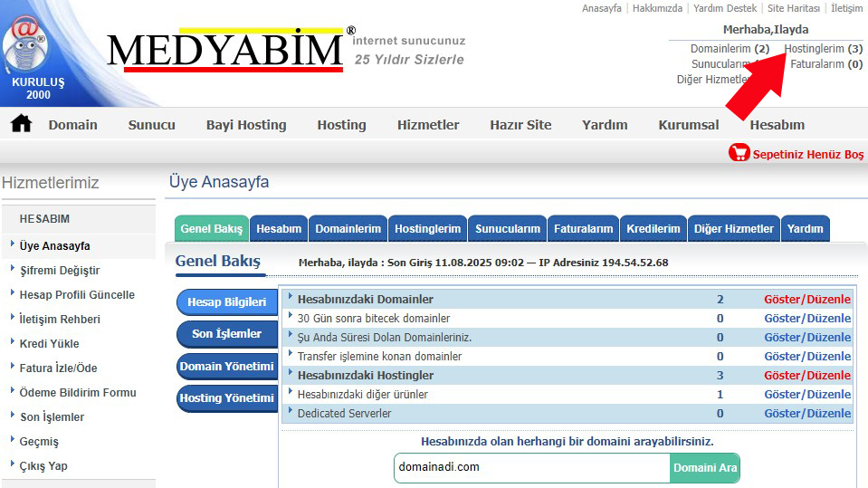
Task: Open Şifremi Değiştir sidebar item
Action: point(60,271)
